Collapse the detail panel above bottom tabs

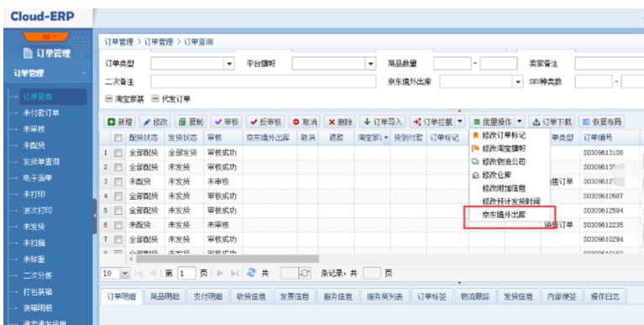coord(459,283)
